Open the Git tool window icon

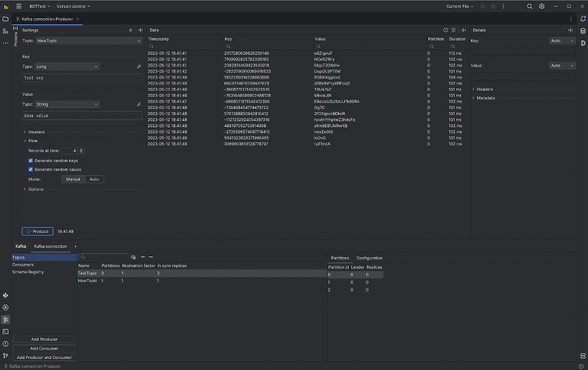5,356
